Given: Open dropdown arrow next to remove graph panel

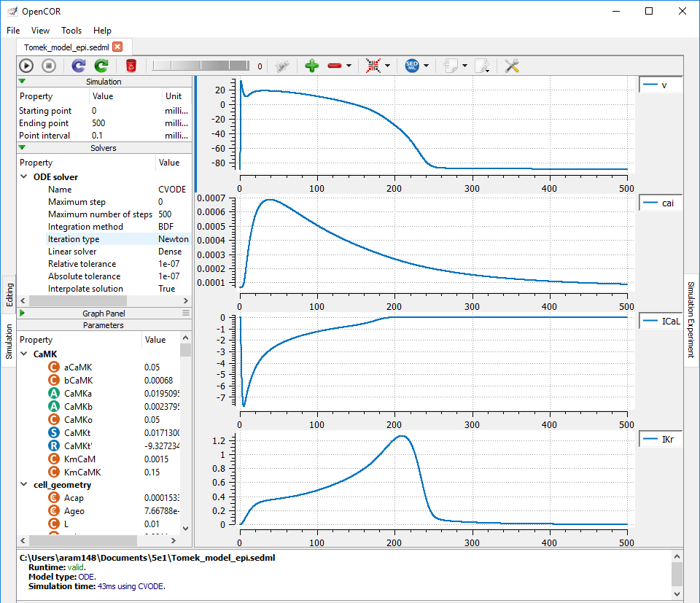Looking at the screenshot, I should (x=349, y=66).
